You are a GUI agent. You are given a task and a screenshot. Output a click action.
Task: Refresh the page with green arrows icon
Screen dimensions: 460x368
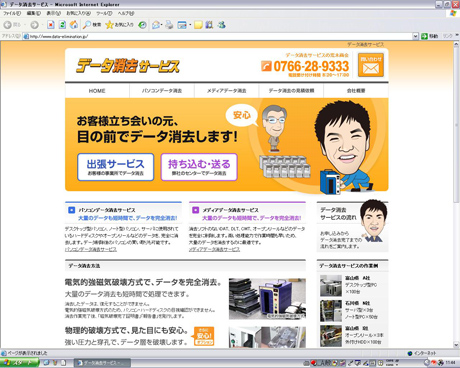[x=62, y=25]
